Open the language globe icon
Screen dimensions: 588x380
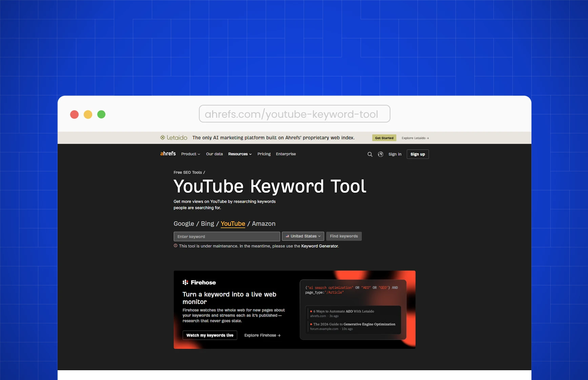[381, 154]
